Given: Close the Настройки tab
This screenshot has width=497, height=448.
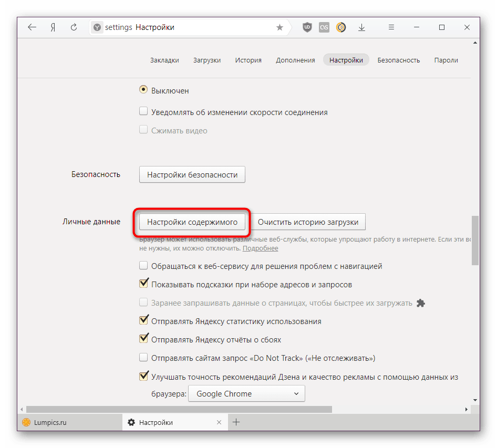Looking at the screenshot, I should (x=219, y=422).
